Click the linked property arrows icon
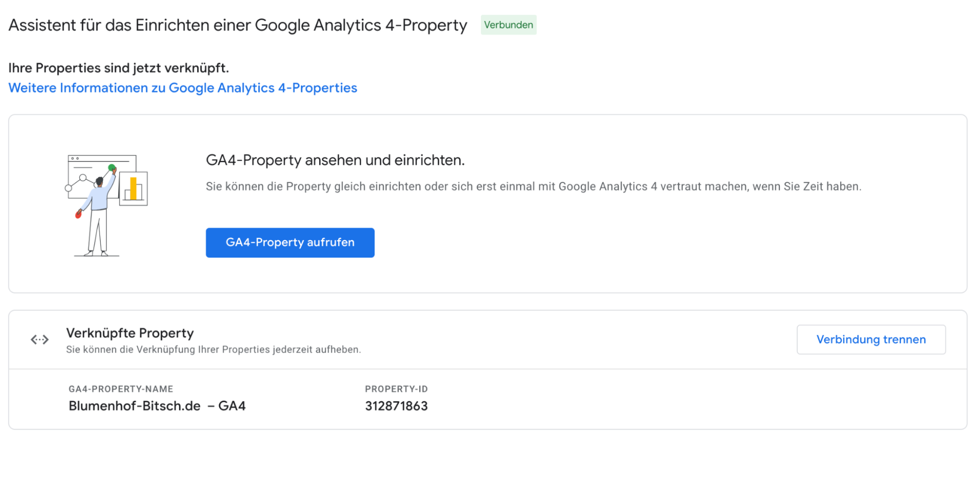This screenshot has height=485, width=980. tap(40, 339)
